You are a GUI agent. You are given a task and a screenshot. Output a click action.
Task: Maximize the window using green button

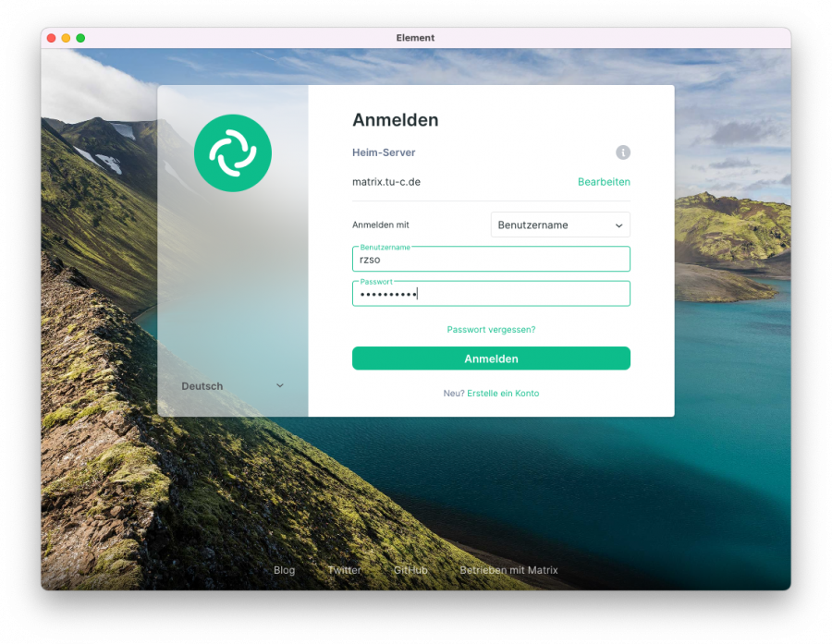[80, 38]
